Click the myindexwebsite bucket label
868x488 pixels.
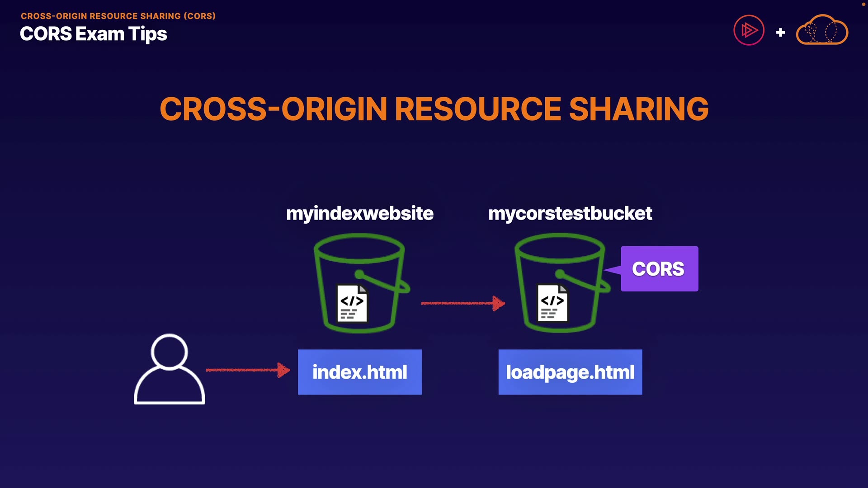tap(359, 213)
